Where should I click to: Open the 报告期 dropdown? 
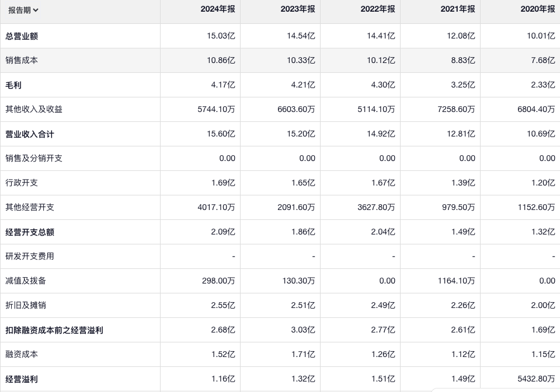pyautogui.click(x=23, y=10)
